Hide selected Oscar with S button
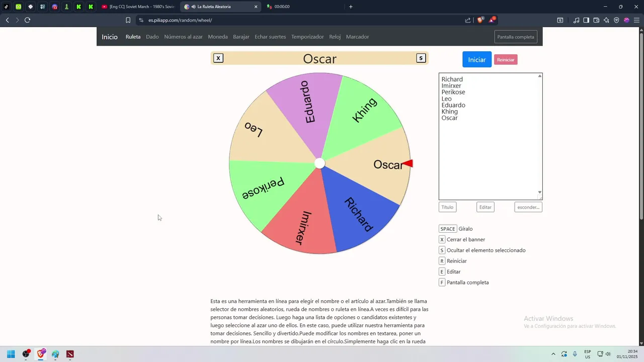 coord(421,58)
